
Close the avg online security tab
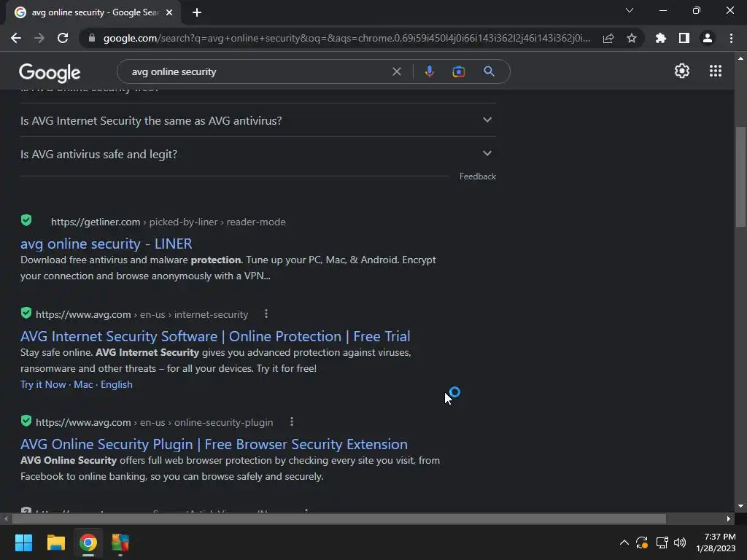coord(169,12)
